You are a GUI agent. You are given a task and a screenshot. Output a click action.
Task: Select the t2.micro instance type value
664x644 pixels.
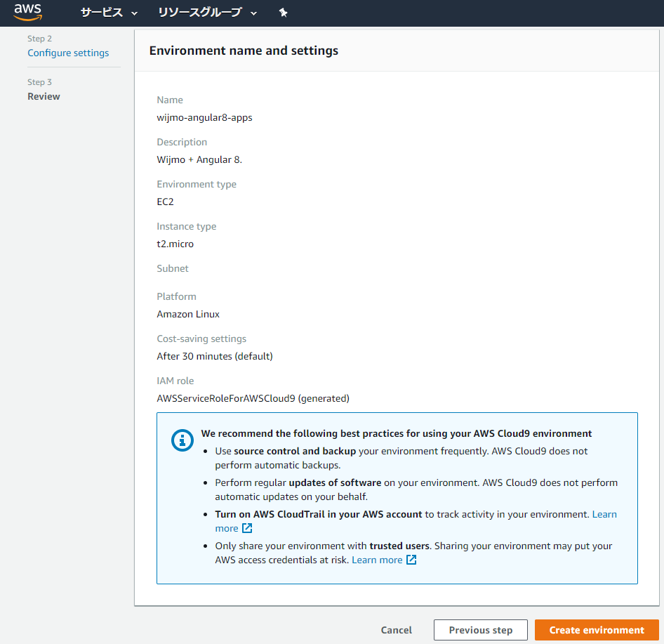(175, 244)
